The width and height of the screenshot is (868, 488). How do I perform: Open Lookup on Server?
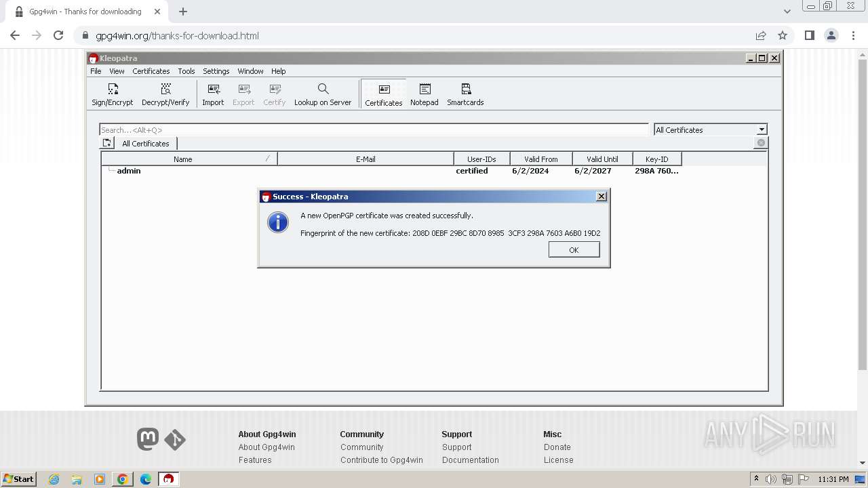323,94
